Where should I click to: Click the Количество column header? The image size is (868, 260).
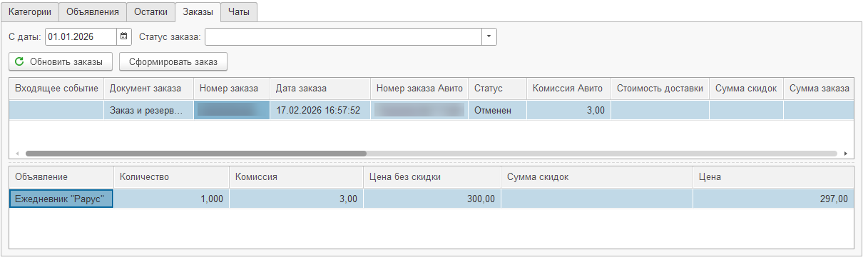pos(171,177)
